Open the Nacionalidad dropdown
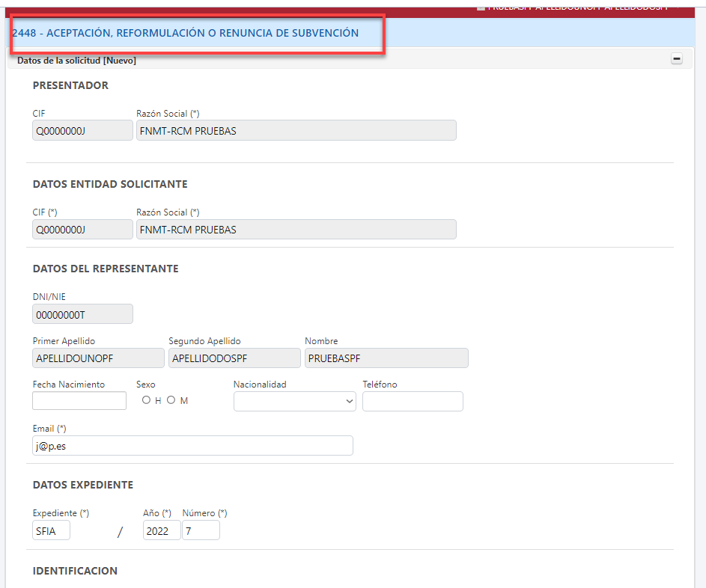 point(294,402)
